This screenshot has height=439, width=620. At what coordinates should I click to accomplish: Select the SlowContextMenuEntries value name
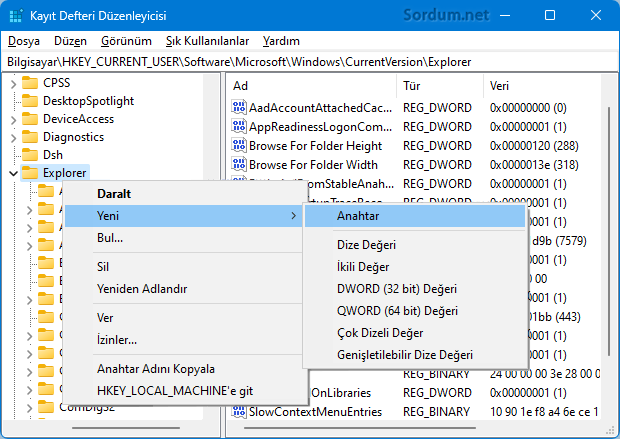316,412
